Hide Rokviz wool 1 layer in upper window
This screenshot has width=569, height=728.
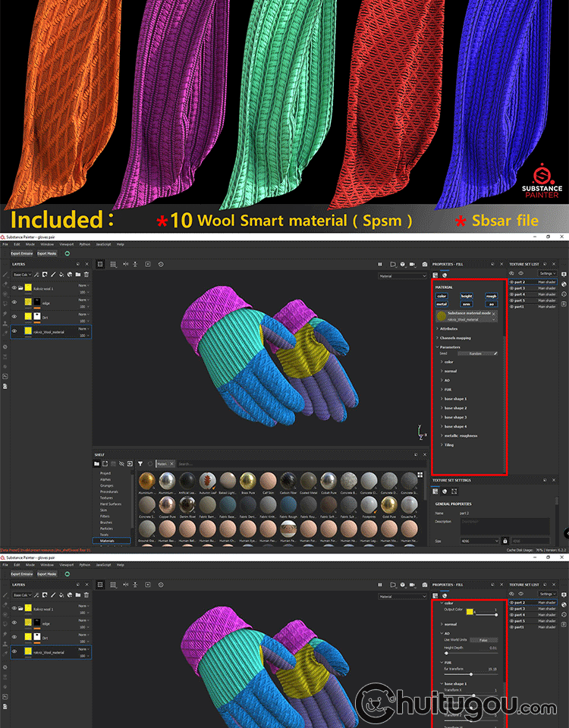pos(14,288)
